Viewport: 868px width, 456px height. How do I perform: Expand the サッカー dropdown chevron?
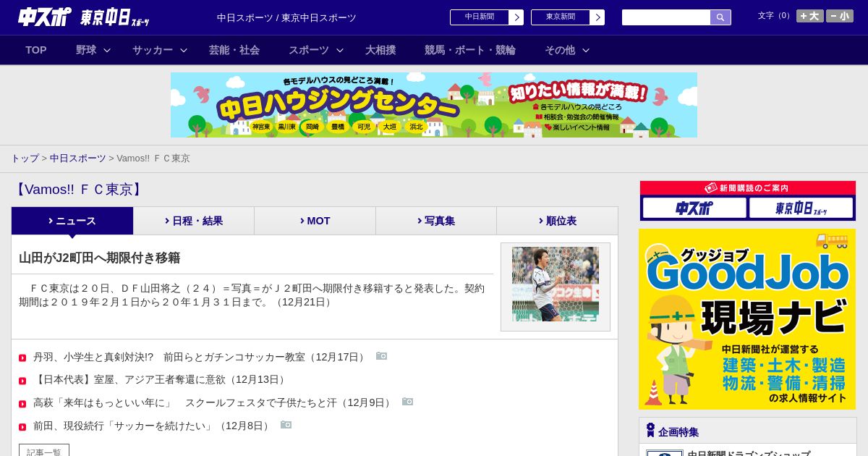click(x=184, y=50)
